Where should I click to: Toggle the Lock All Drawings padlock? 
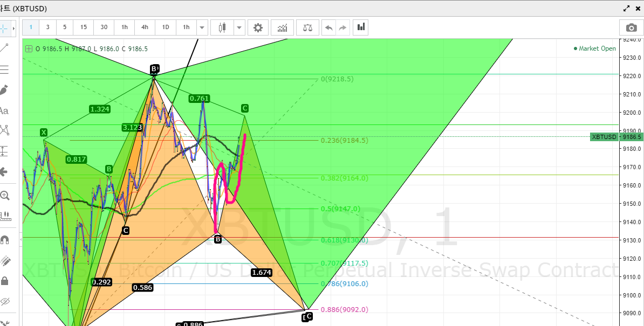click(x=4, y=281)
